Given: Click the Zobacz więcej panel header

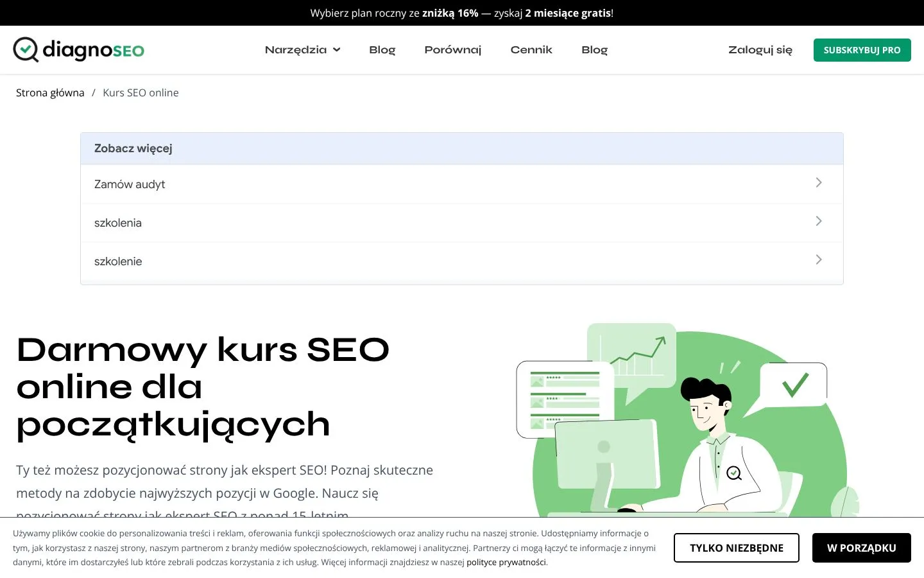Looking at the screenshot, I should tap(462, 148).
